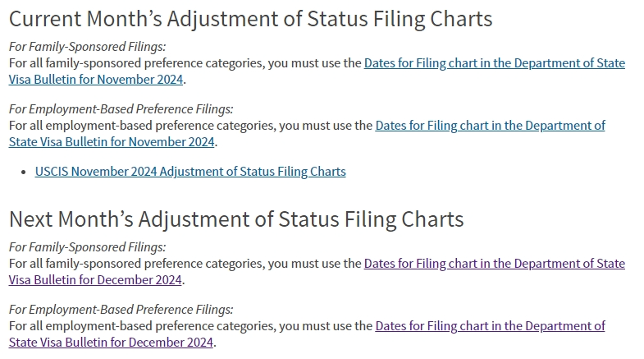Open the family-sponsored Dates for Filing link for December 2024
The image size is (644, 359).
[x=494, y=263]
